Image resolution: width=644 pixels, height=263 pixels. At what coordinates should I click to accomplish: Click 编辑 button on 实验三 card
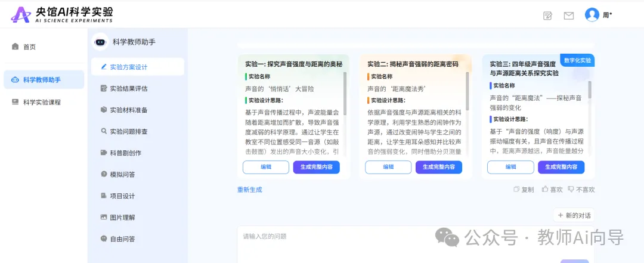tap(510, 167)
